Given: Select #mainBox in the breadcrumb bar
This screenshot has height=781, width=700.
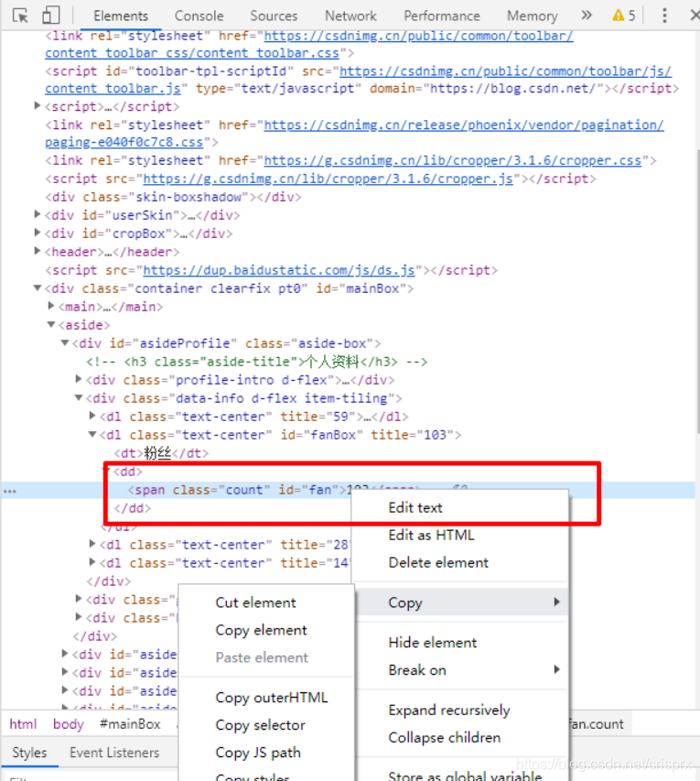Looking at the screenshot, I should (x=130, y=723).
